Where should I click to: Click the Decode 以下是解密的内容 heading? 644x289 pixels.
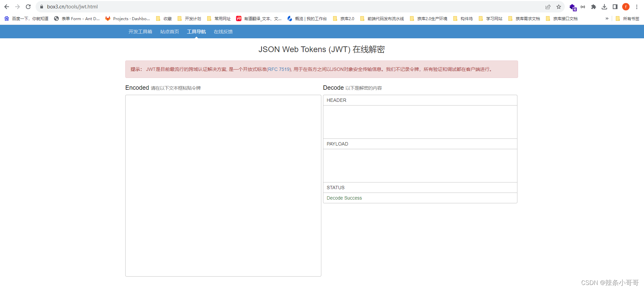pyautogui.click(x=353, y=88)
